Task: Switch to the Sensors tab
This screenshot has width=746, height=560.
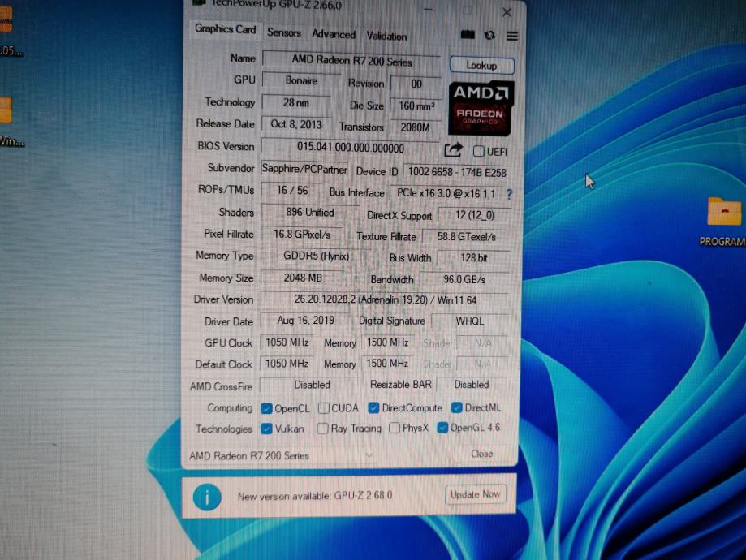Action: pos(284,32)
